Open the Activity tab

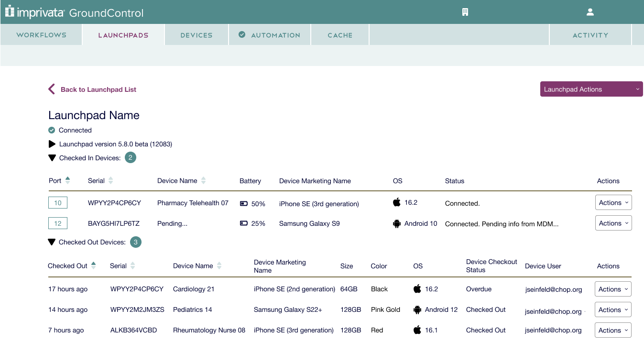(x=590, y=34)
